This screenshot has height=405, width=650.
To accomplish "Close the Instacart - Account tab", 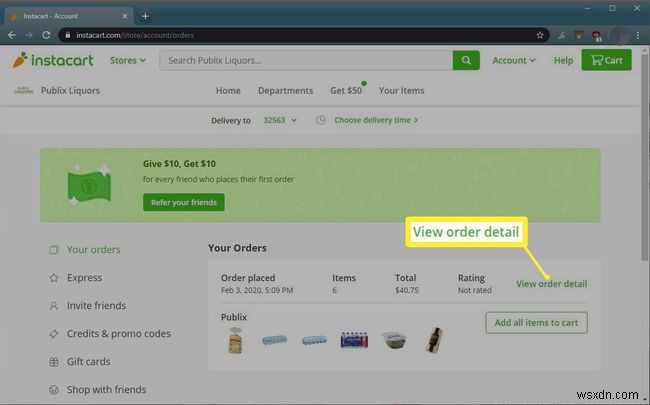I will pos(125,16).
